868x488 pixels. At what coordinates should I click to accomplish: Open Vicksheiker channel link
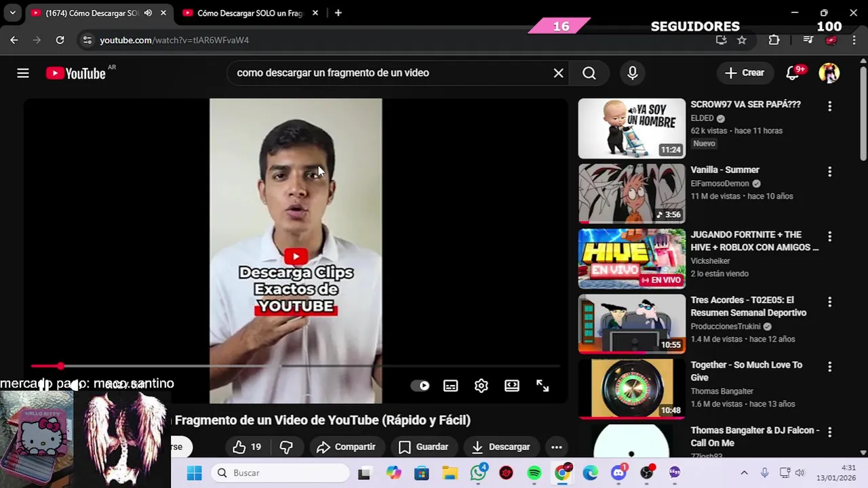(710, 261)
